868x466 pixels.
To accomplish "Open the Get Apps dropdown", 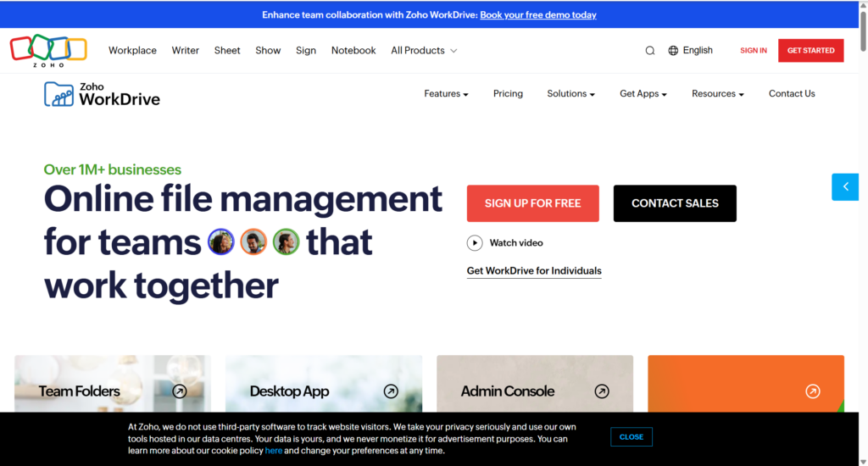I will (x=643, y=94).
